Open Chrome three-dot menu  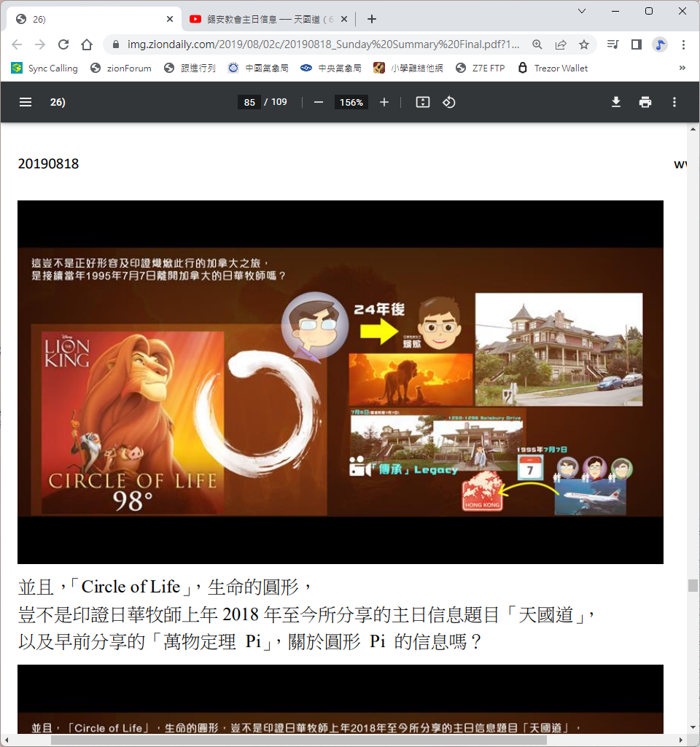coord(683,44)
